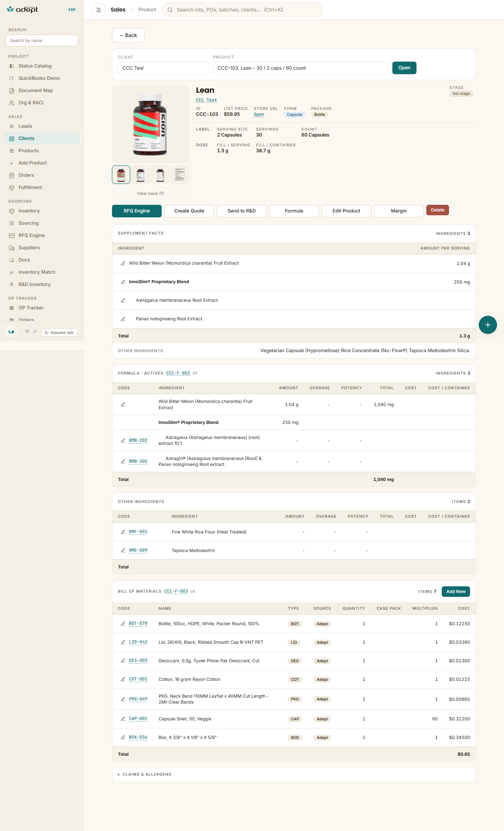Click the Search by name sidebar field

[42, 41]
